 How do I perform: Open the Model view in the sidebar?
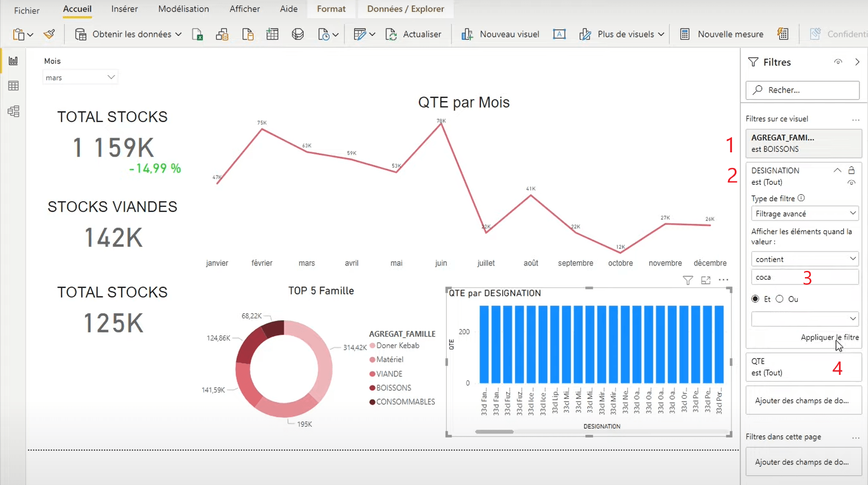click(13, 111)
